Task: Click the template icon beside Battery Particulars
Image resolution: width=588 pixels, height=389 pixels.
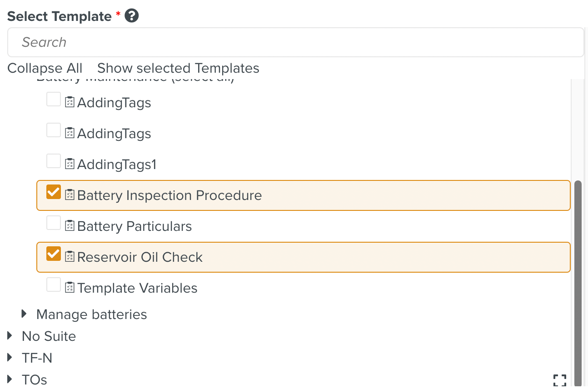Action: pos(70,226)
